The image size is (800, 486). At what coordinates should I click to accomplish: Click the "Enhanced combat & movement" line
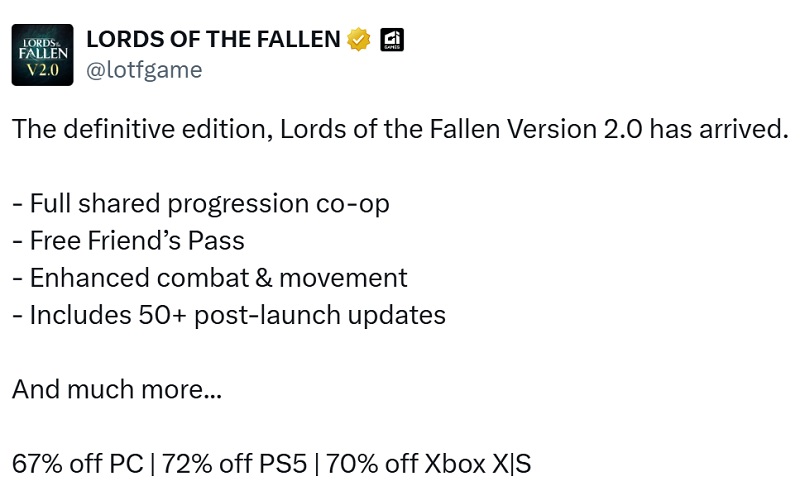pyautogui.click(x=210, y=278)
